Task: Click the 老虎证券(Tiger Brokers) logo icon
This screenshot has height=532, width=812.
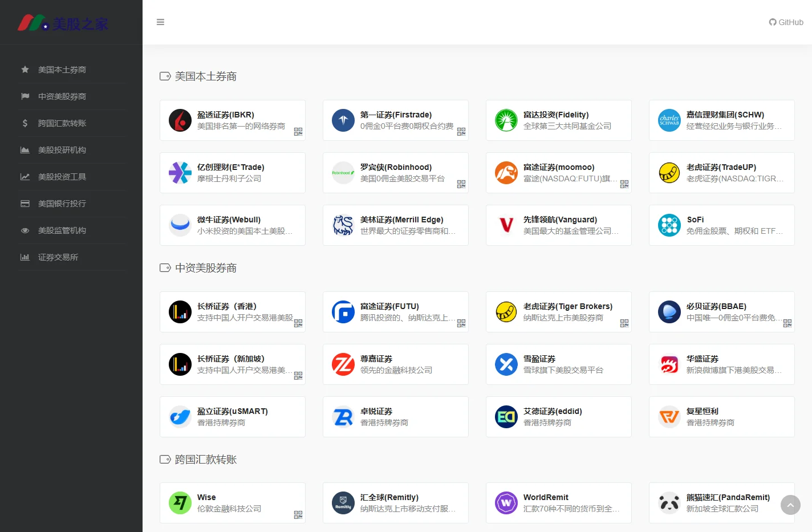Action: click(x=506, y=312)
